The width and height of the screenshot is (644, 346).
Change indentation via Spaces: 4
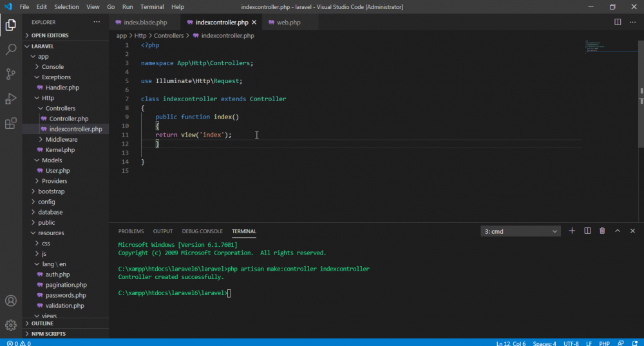(544, 343)
